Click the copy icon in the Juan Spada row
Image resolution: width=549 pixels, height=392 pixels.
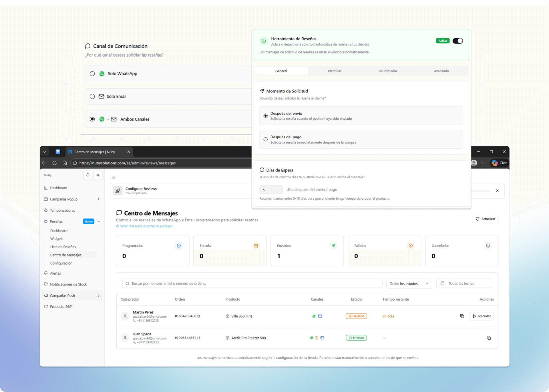click(489, 338)
